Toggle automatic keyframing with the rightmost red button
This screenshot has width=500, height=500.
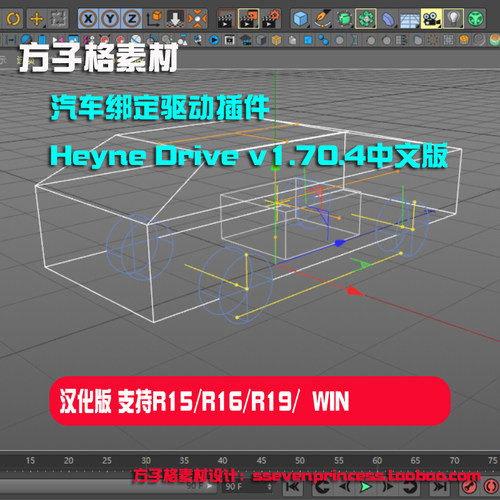pyautogui.click(x=491, y=487)
